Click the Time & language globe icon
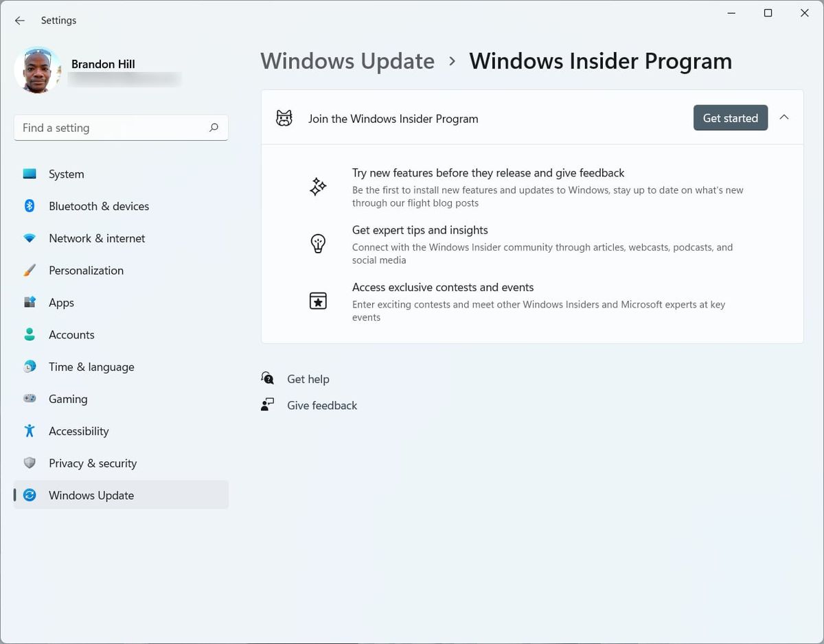Viewport: 824px width, 644px height. pos(30,367)
